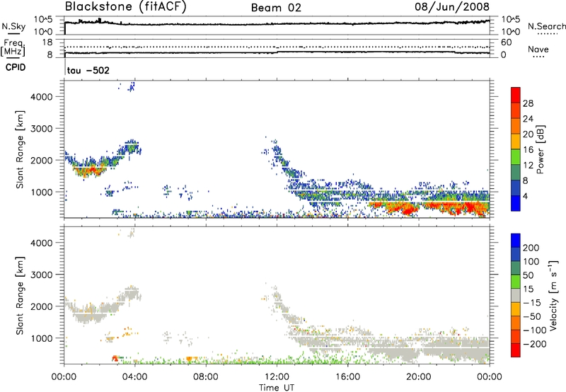
Task: Click the date '08/Jun/2008'
Action: tap(452, 6)
